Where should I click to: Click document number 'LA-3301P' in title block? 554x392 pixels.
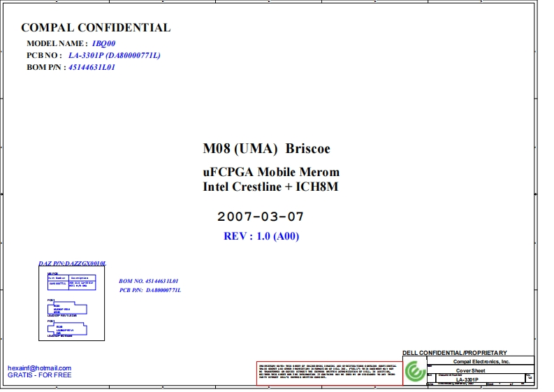click(467, 379)
